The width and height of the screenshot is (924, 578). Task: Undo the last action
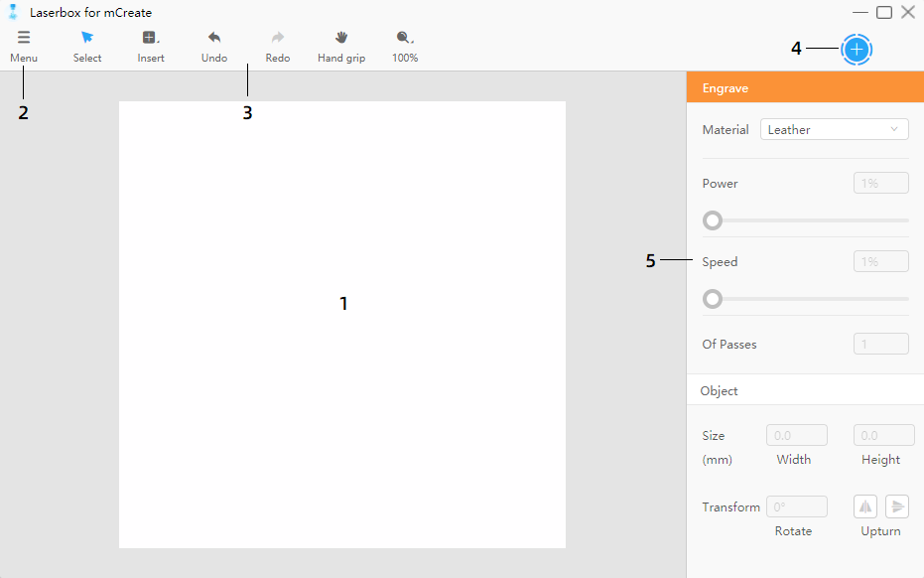(x=214, y=47)
